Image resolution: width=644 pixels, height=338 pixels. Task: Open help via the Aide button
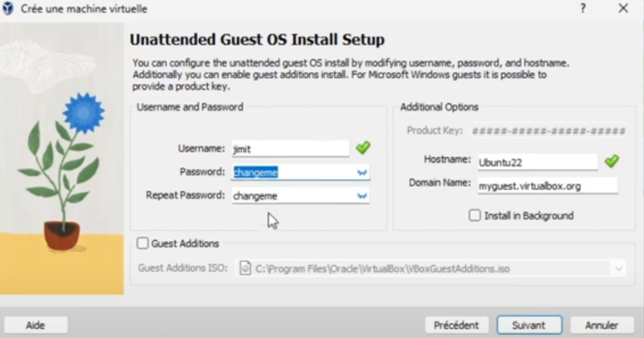[x=36, y=325]
